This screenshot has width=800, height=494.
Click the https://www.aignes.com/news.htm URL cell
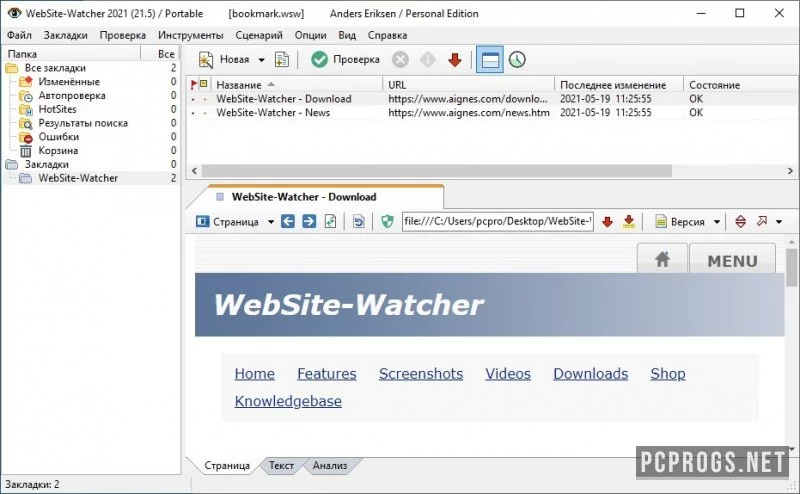(x=469, y=113)
